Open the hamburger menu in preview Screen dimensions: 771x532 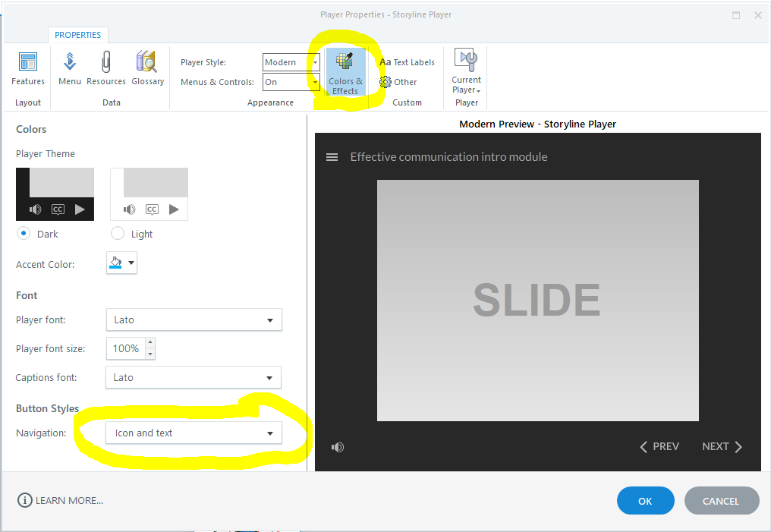pos(332,157)
